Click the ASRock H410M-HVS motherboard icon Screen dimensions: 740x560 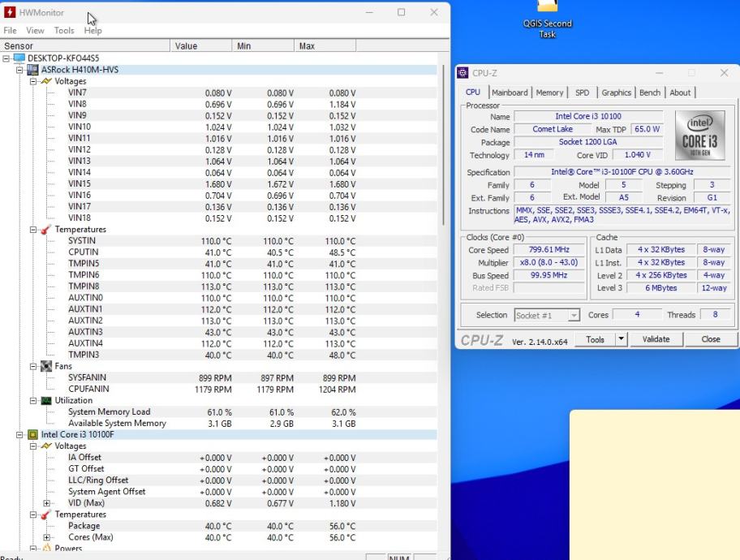point(32,70)
